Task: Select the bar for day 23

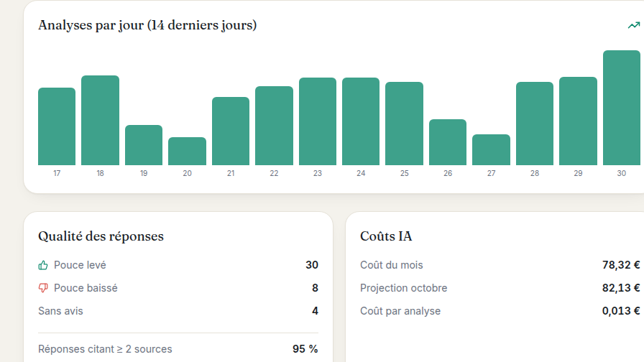Action: 318,121
